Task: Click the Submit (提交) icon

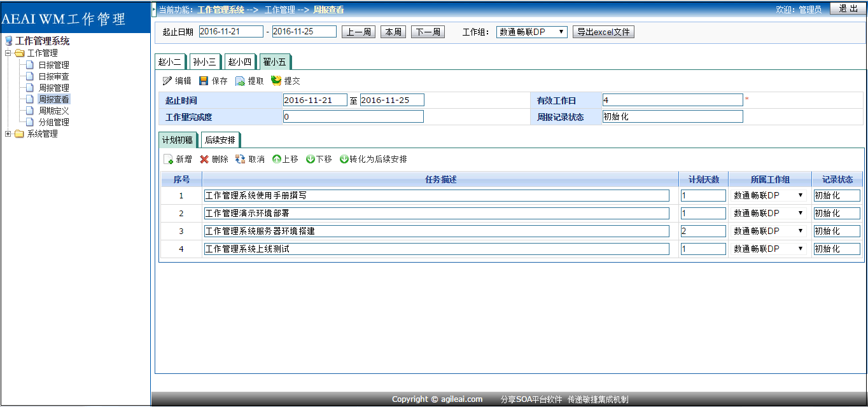Action: [276, 81]
